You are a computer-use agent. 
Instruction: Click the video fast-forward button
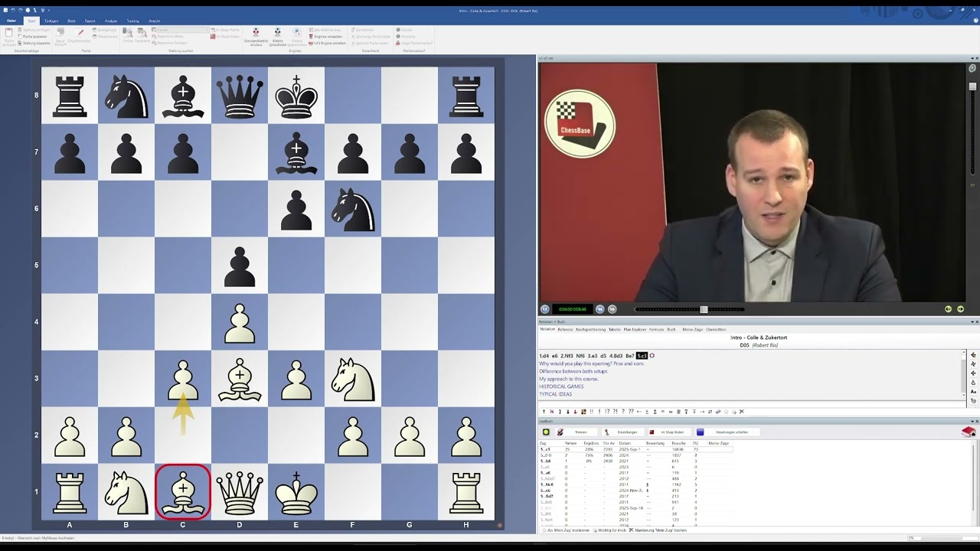612,309
